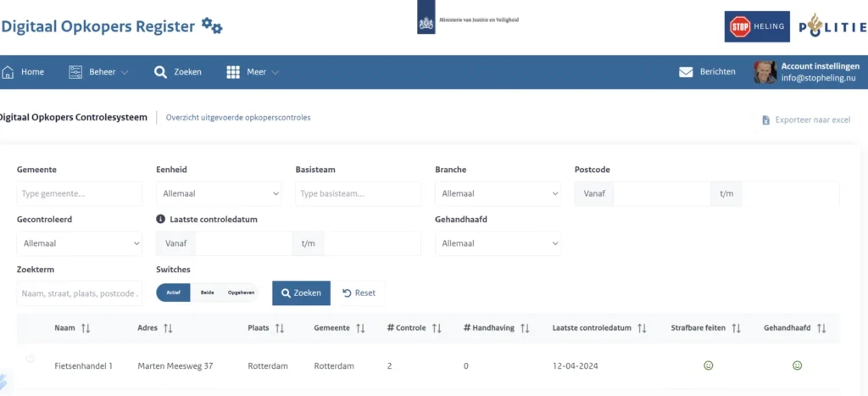Screen dimensions: 868x396
Task: Click the Zoekterm input field
Action: (x=79, y=293)
